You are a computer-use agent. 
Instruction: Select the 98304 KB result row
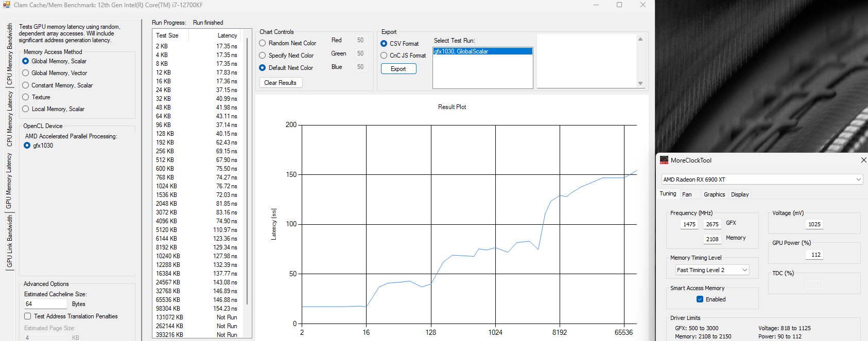point(197,309)
